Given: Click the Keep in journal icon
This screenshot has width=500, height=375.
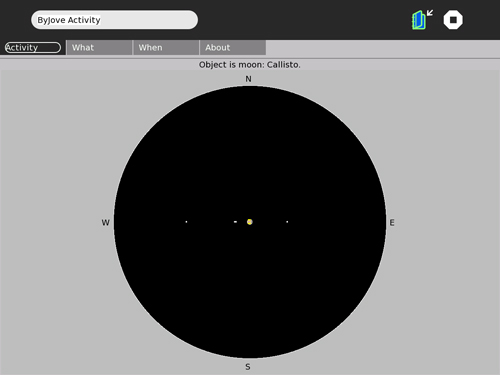Looking at the screenshot, I should (422, 20).
